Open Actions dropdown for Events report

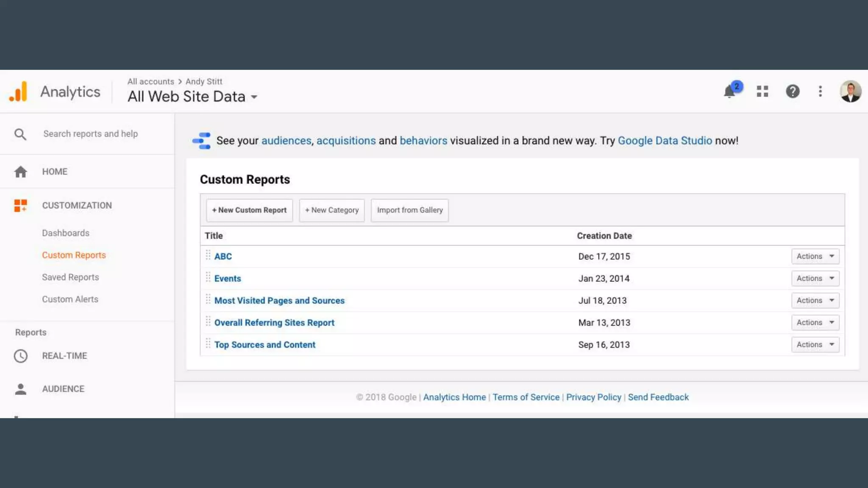(x=815, y=278)
